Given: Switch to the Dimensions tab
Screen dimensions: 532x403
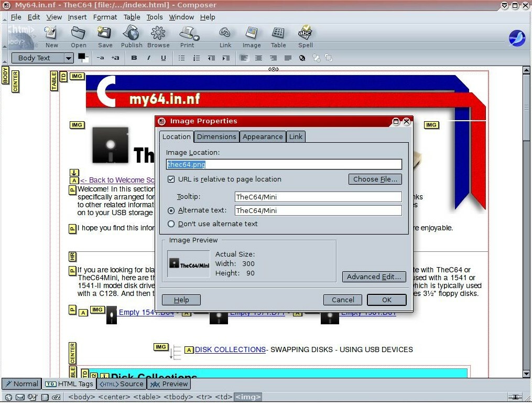Looking at the screenshot, I should (216, 136).
